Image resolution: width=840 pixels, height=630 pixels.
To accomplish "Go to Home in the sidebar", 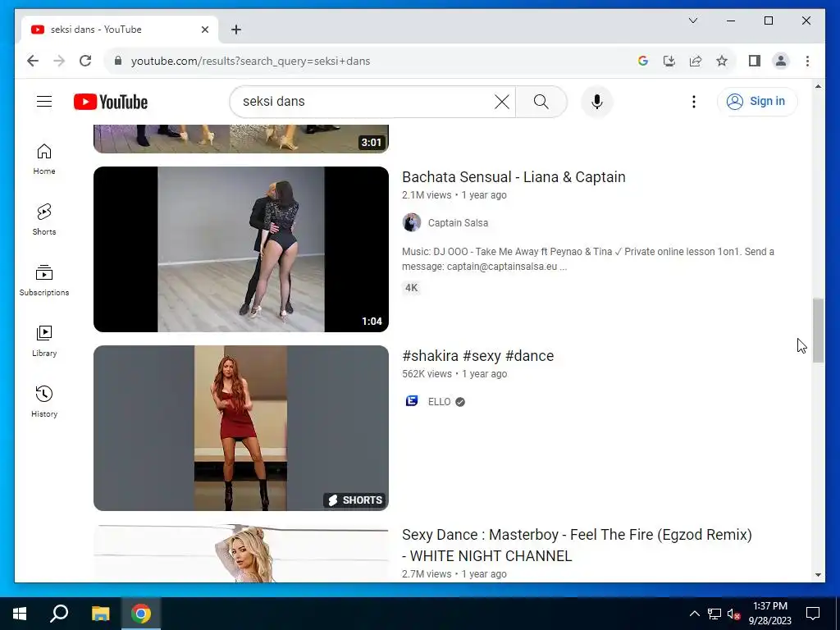I will pos(44,159).
